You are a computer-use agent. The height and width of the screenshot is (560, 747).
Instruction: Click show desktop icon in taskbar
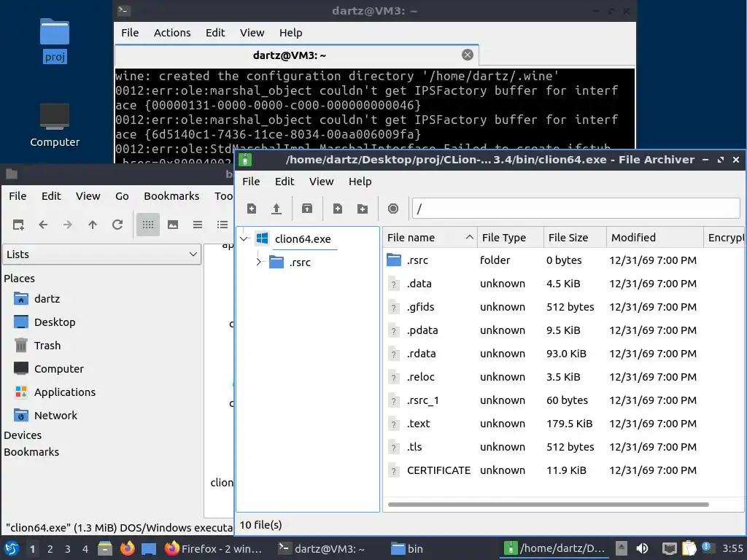[149, 548]
